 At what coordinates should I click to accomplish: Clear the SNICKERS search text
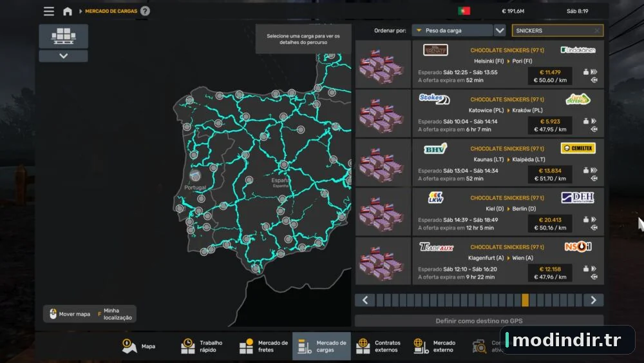tap(597, 30)
